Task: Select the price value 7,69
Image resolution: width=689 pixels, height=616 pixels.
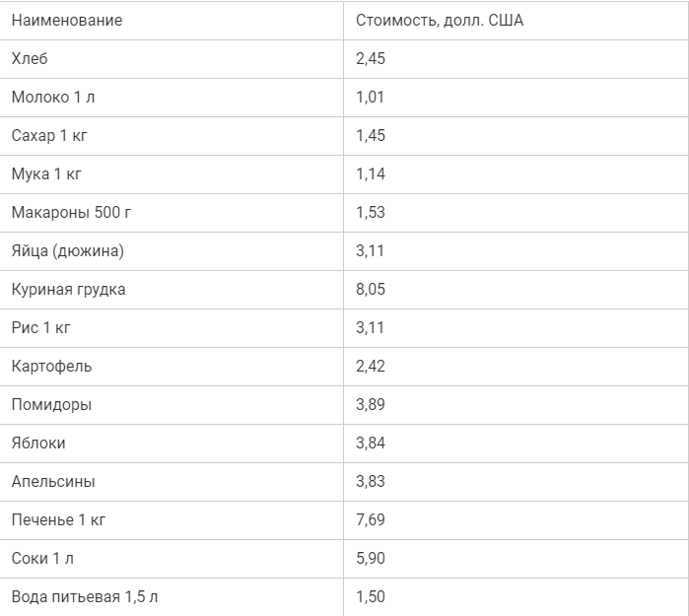Action: click(x=371, y=520)
